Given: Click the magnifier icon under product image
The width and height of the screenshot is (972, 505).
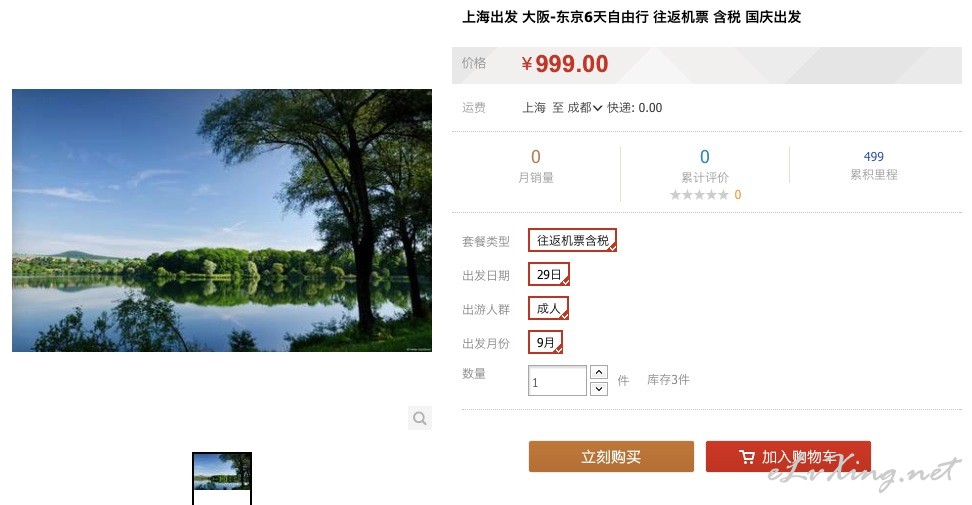Looking at the screenshot, I should point(420,418).
